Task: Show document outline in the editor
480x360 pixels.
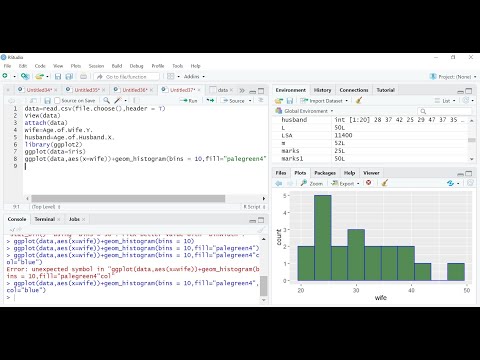Action: tap(261, 100)
